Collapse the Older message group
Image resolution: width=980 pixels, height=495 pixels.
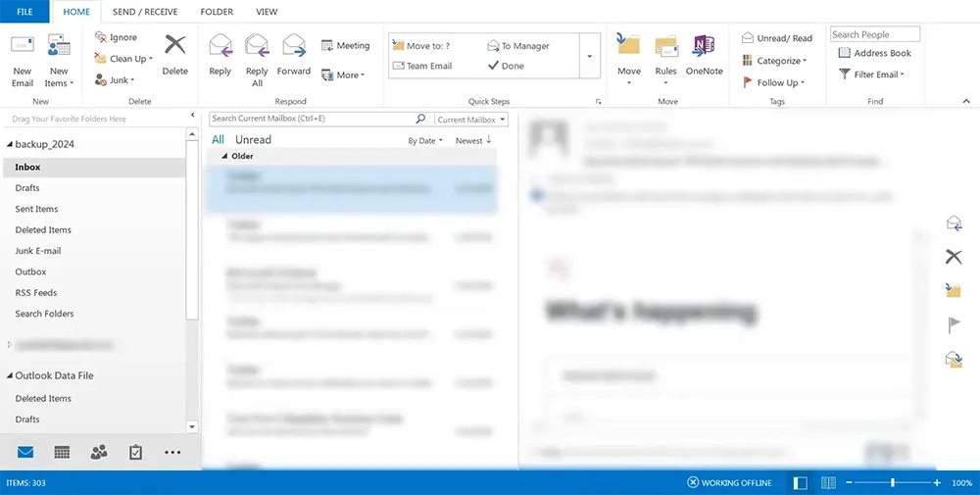click(x=225, y=156)
